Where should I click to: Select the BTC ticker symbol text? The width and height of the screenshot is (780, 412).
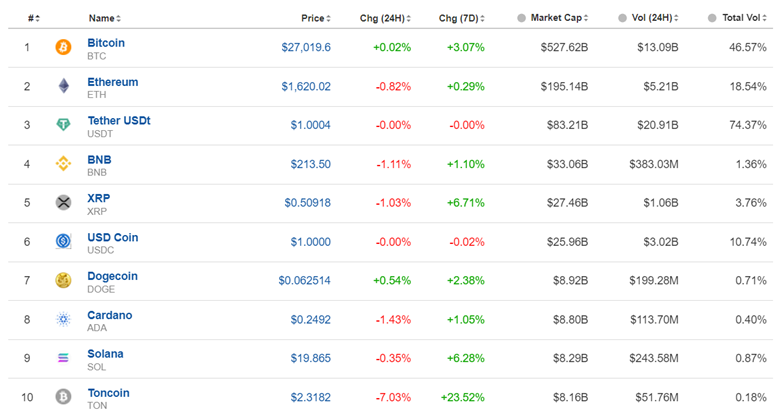97,56
